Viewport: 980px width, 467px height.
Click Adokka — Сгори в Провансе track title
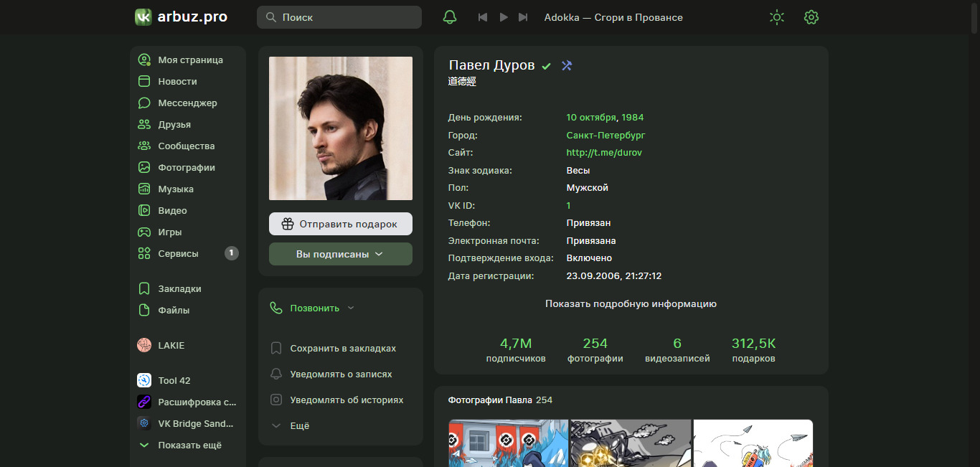[613, 17]
